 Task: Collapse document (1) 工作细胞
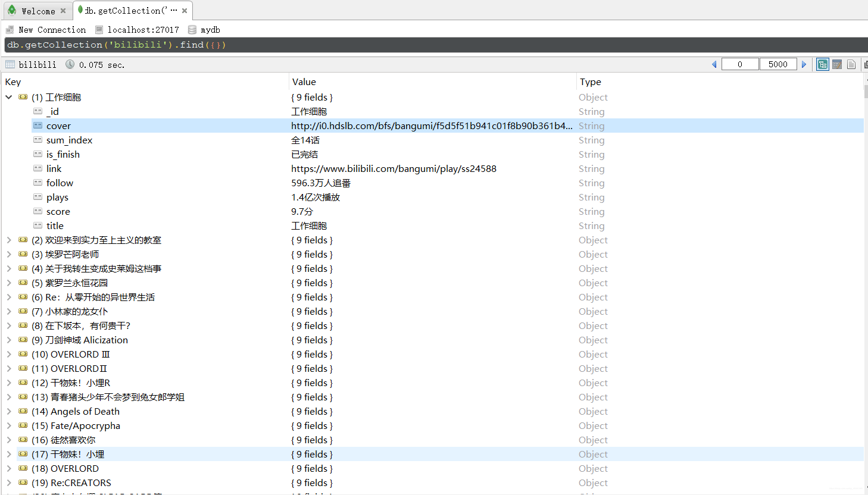(x=9, y=97)
